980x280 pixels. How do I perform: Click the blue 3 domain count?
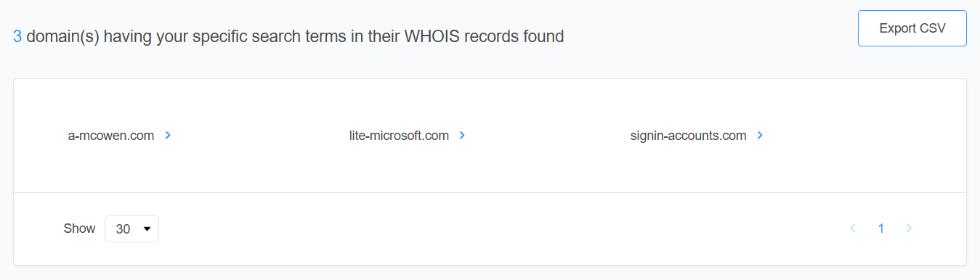tap(17, 36)
